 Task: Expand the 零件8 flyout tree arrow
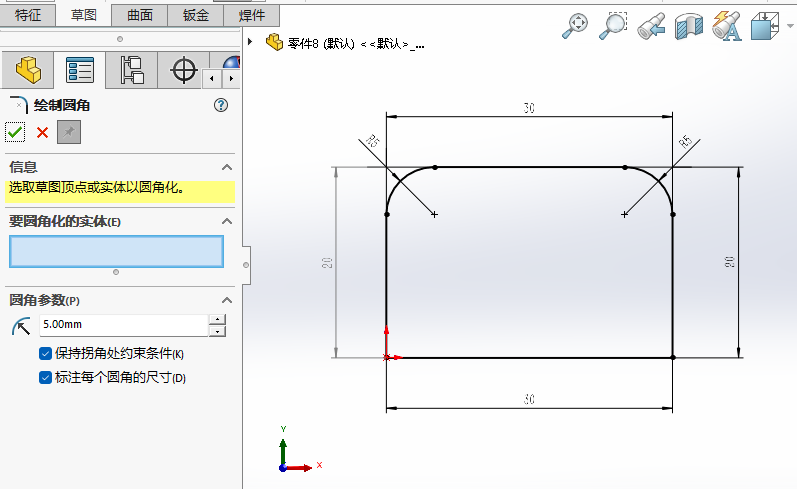[x=250, y=42]
